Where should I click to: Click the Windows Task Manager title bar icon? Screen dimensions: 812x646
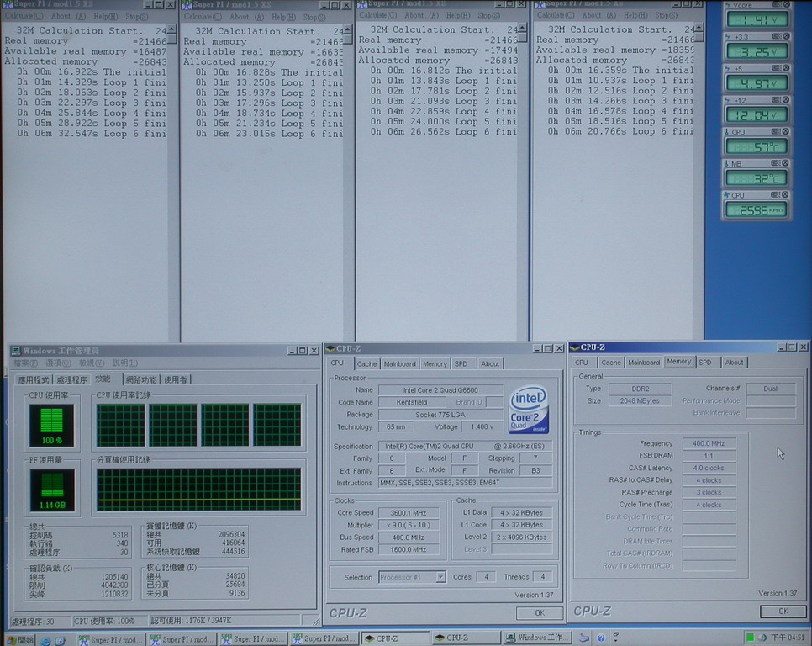16,351
